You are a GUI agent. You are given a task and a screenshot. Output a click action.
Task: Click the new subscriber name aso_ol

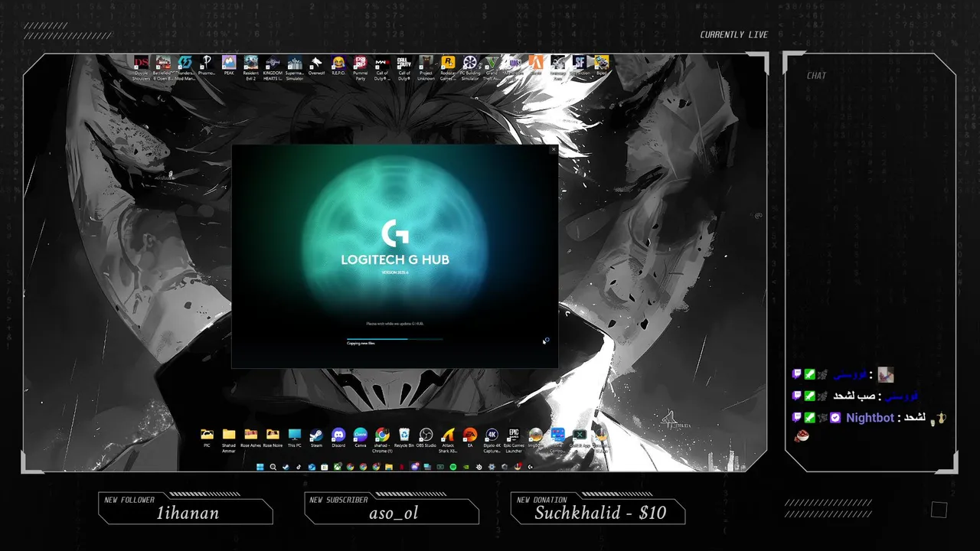click(394, 513)
